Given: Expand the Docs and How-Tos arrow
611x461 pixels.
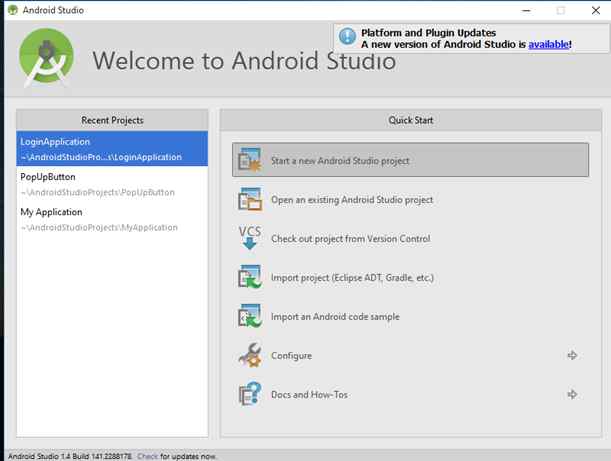Looking at the screenshot, I should 572,394.
